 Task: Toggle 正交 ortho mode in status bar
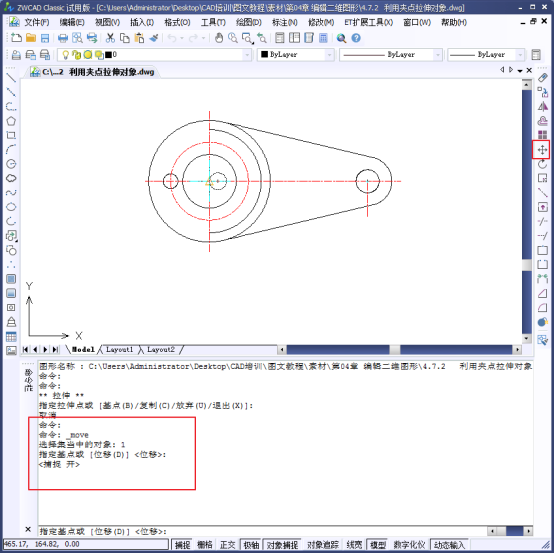[227, 545]
